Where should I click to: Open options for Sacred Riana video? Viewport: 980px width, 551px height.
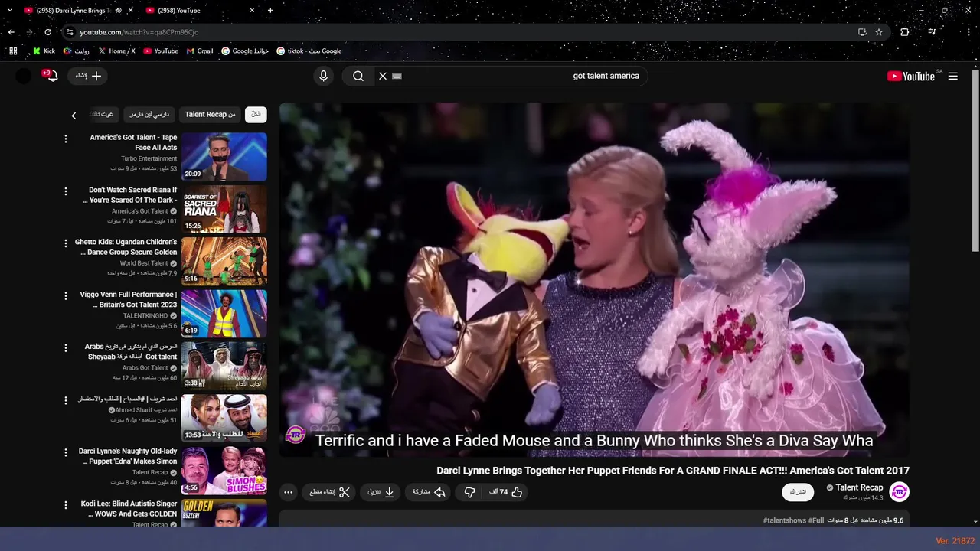point(66,191)
